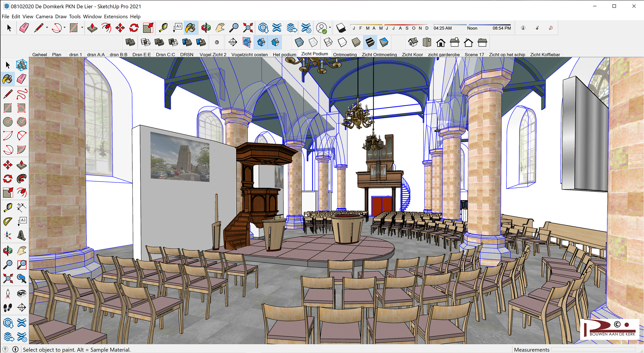This screenshot has height=353, width=644.
Task: Expand the Arc tool dropdown arrow
Action: [x=65, y=28]
